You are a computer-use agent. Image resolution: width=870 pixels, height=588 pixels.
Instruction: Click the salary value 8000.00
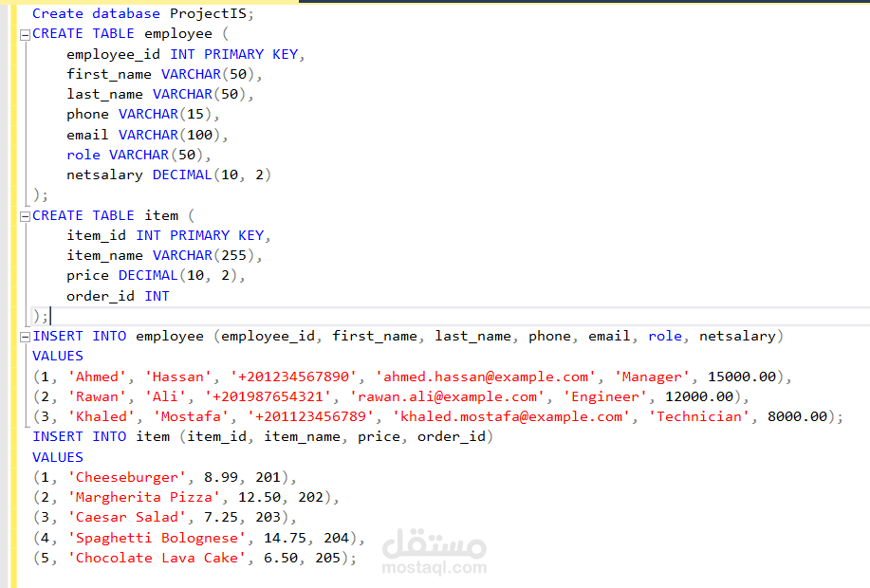pos(797,417)
